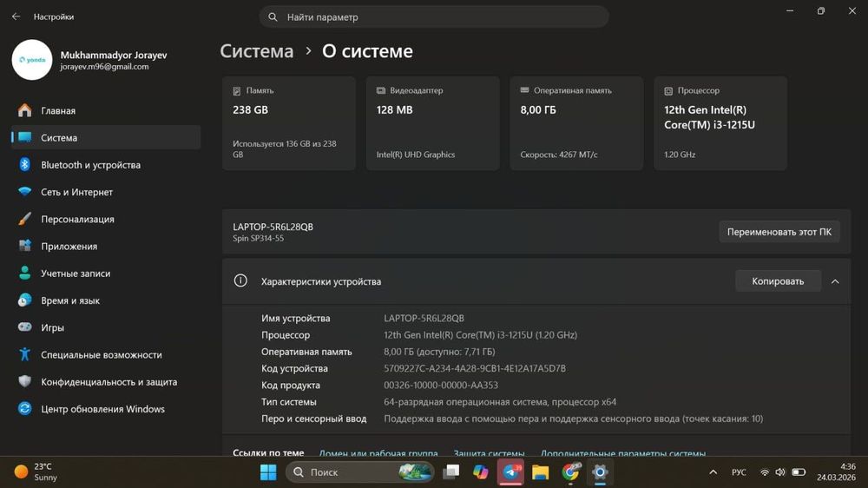
Task: Click the email jorayev.m96@gmail.com
Action: point(105,67)
